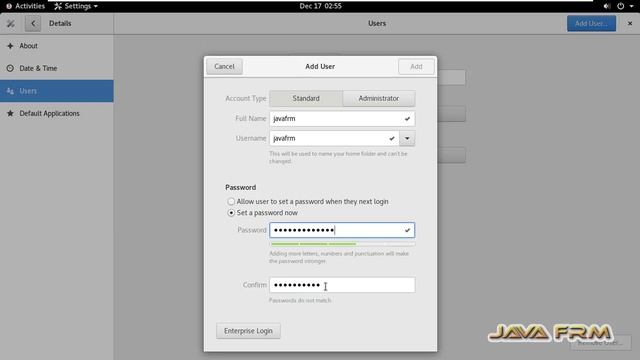640x360 pixels.
Task: Open the About panel
Action: coord(57,46)
